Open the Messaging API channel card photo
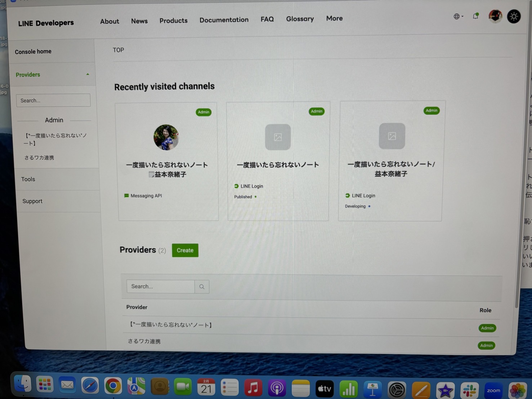The image size is (532, 399). point(166,137)
